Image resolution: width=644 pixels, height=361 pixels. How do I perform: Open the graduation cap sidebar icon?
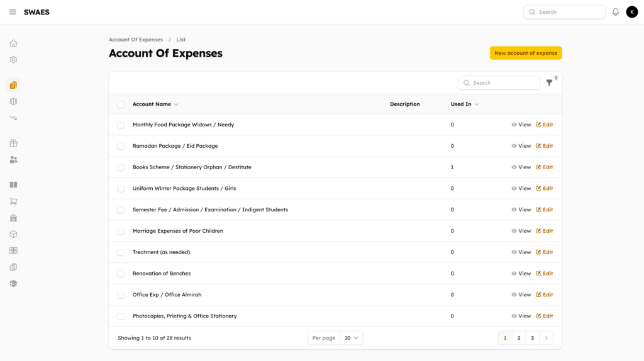(x=14, y=284)
